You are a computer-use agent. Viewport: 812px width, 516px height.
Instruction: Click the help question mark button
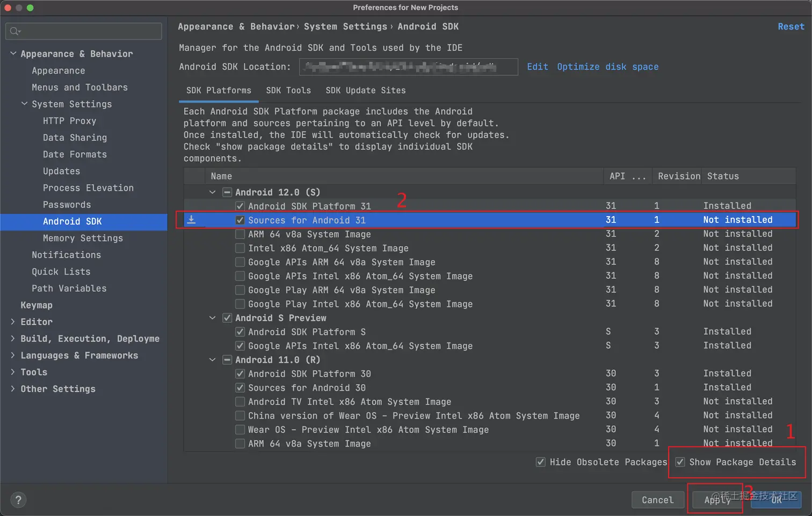(x=18, y=500)
